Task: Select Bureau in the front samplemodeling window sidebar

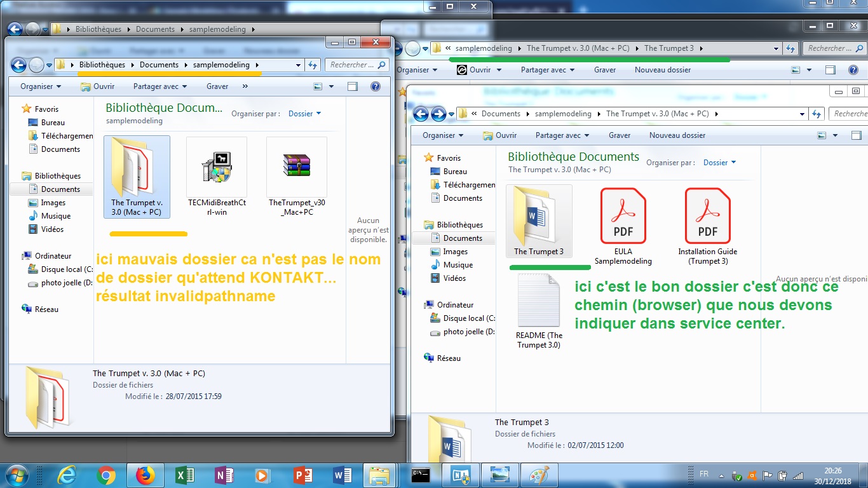Action: tap(53, 123)
